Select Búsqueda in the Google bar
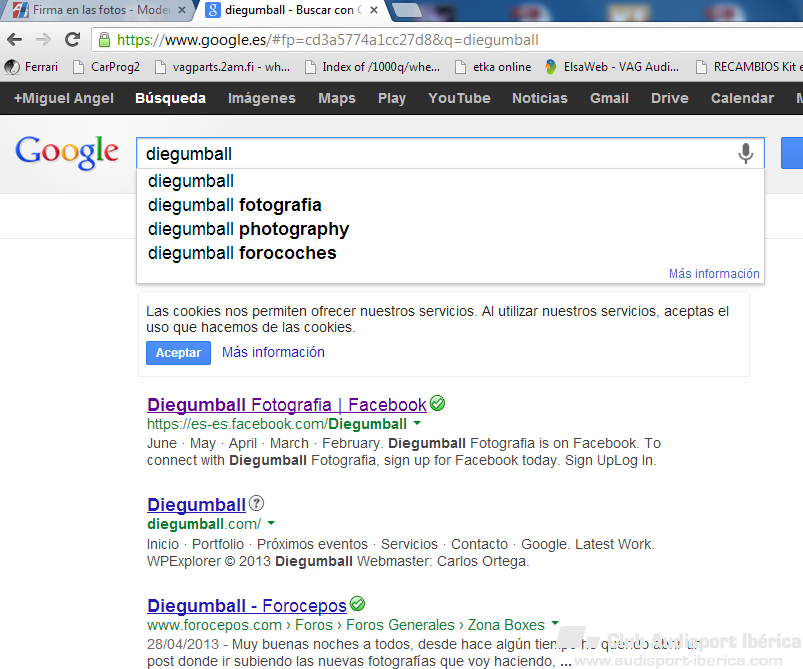This screenshot has width=803, height=669. [171, 98]
